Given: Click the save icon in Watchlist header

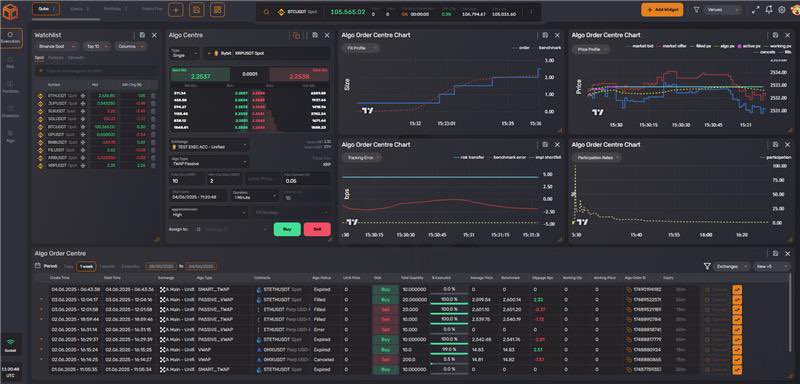Looking at the screenshot, I should point(142,35).
